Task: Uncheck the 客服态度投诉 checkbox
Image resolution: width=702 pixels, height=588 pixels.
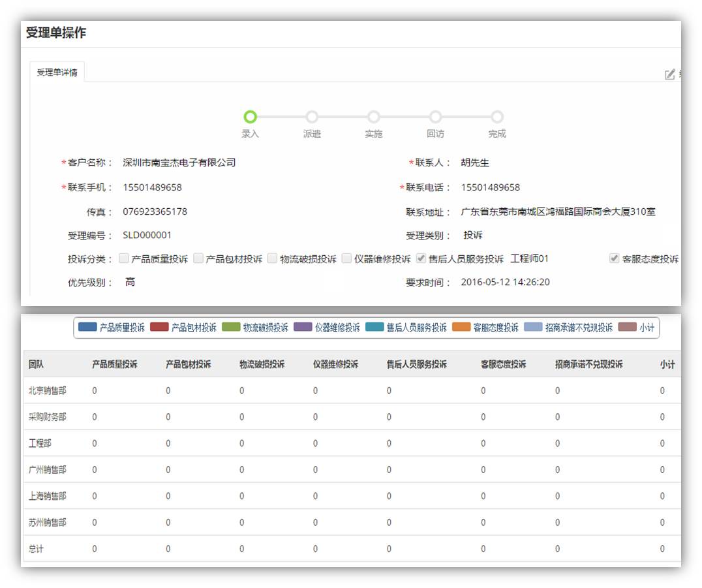Action: (614, 258)
